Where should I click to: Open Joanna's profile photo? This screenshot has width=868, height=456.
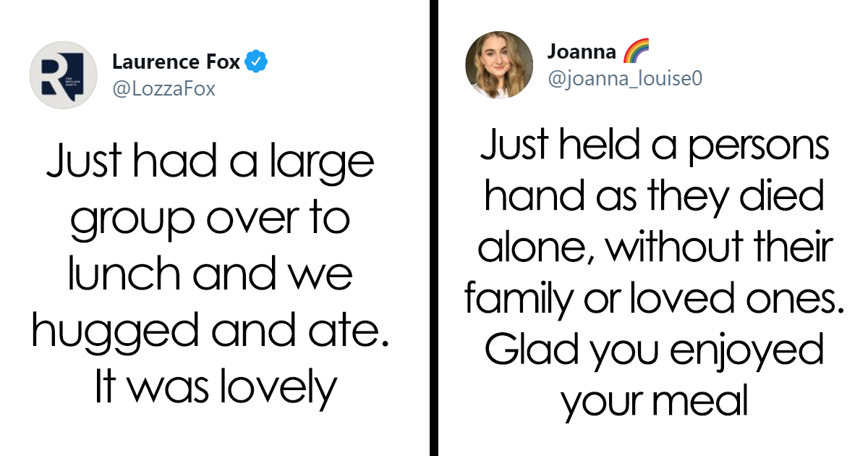click(499, 65)
